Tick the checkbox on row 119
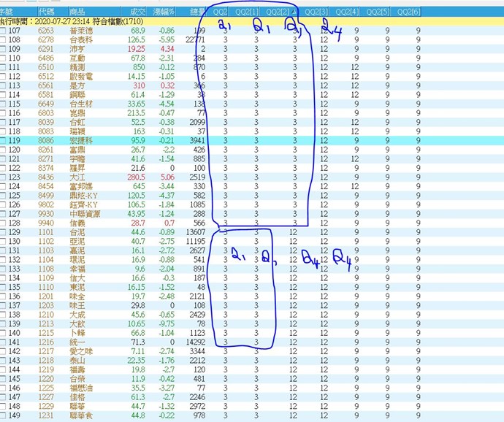 coord(4,139)
